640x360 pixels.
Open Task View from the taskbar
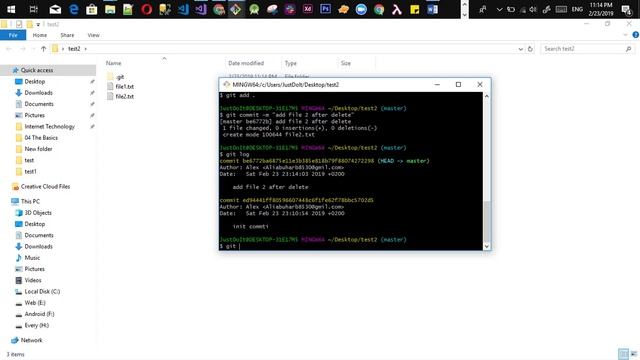coord(34,9)
